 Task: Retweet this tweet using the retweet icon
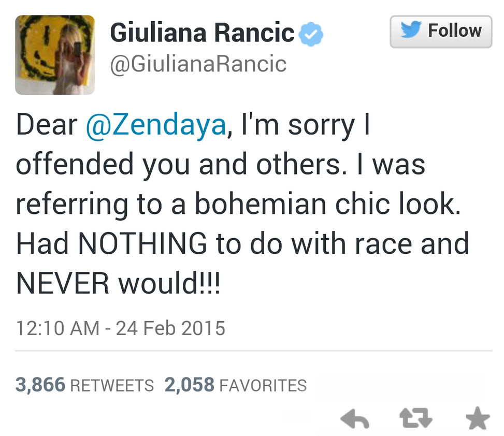(x=415, y=419)
